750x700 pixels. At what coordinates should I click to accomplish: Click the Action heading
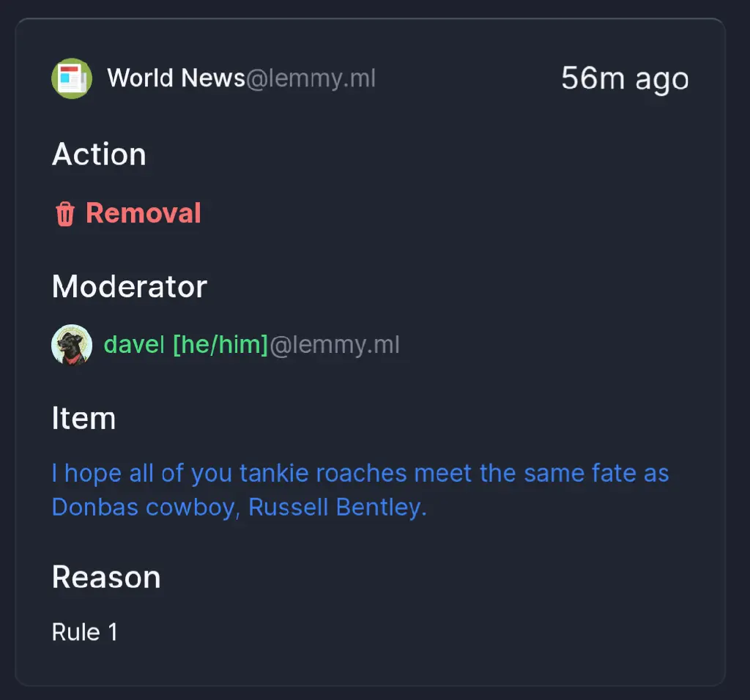(x=99, y=154)
